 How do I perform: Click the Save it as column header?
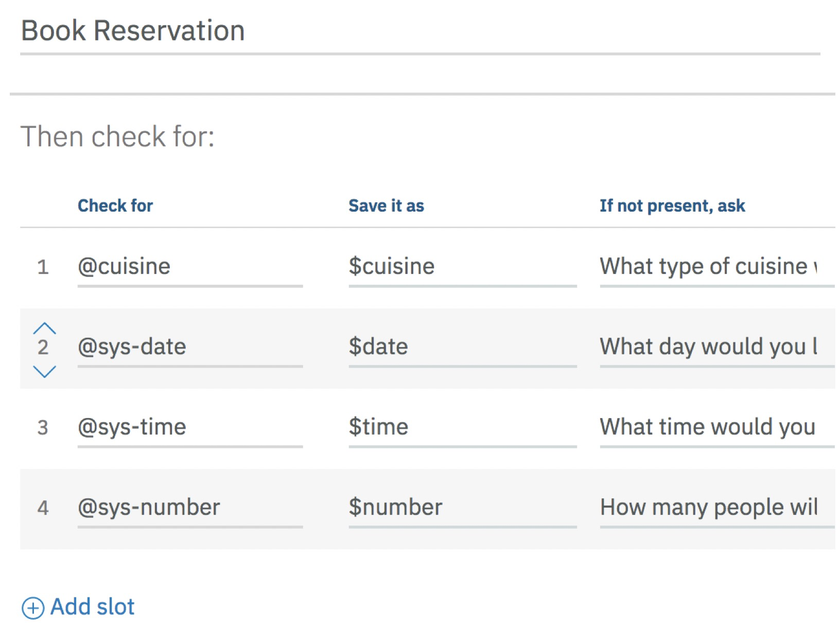[x=386, y=206]
